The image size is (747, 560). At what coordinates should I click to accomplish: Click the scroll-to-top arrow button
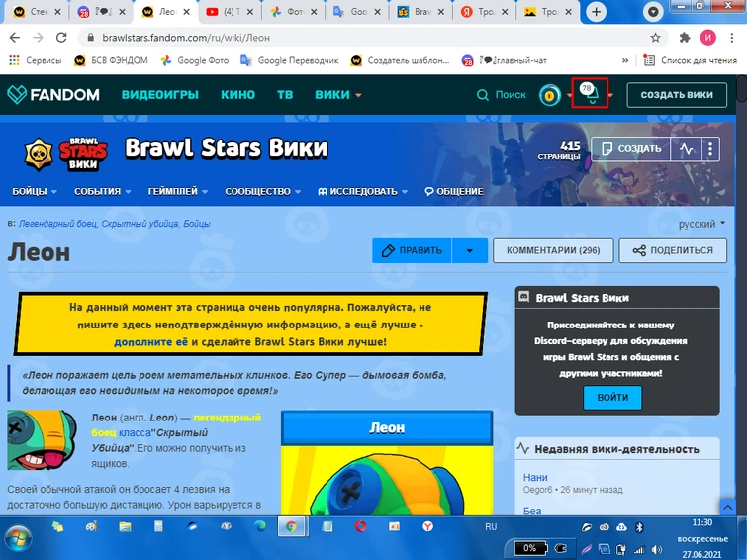pyautogui.click(x=727, y=508)
